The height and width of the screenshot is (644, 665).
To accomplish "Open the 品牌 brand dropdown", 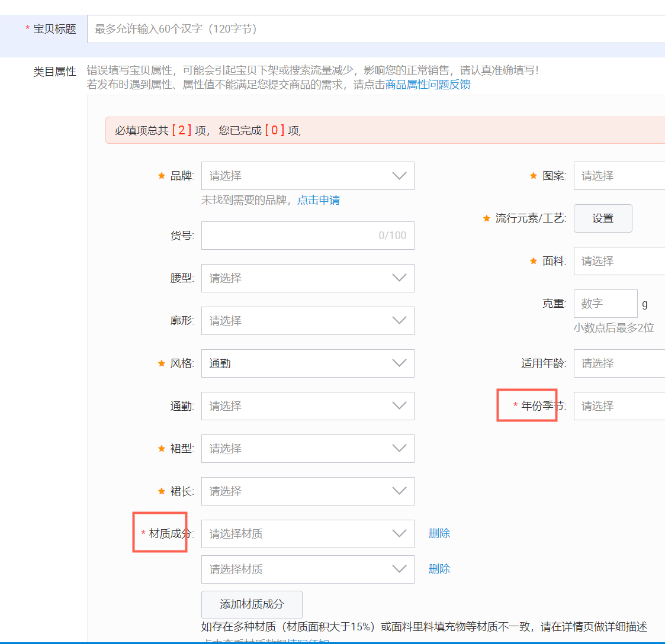I will pyautogui.click(x=307, y=176).
